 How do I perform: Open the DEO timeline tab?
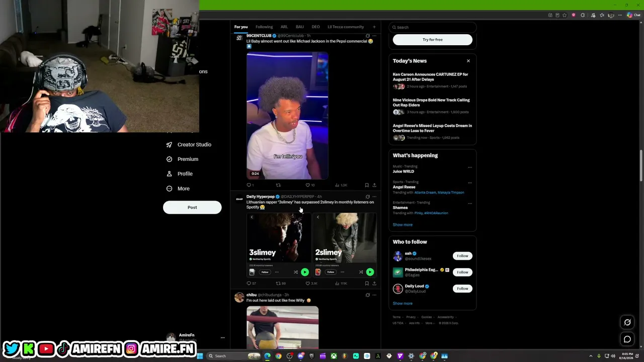[x=315, y=27]
